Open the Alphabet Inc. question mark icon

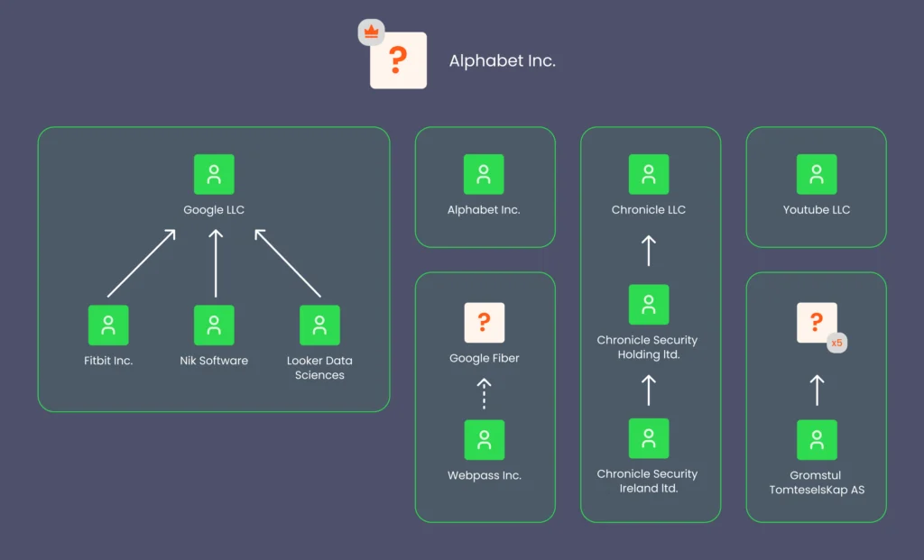coord(398,60)
